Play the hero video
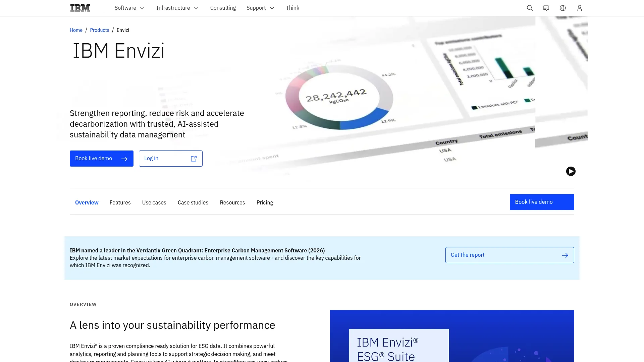644x362 pixels. click(x=571, y=171)
